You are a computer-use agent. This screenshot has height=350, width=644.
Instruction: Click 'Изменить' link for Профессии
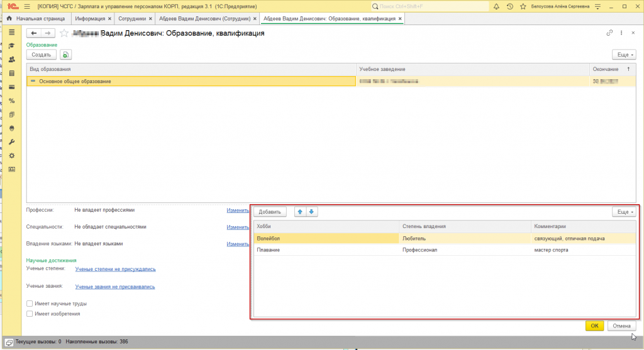coord(238,210)
